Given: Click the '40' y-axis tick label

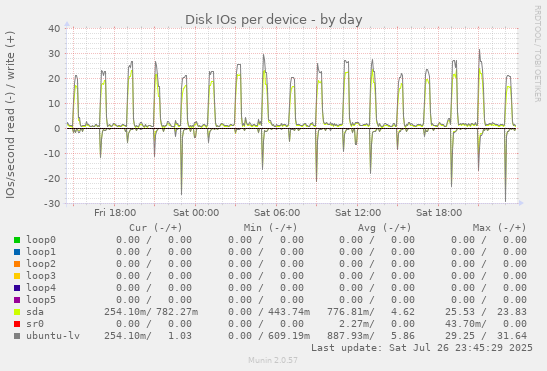Looking at the screenshot, I should coord(54,29).
